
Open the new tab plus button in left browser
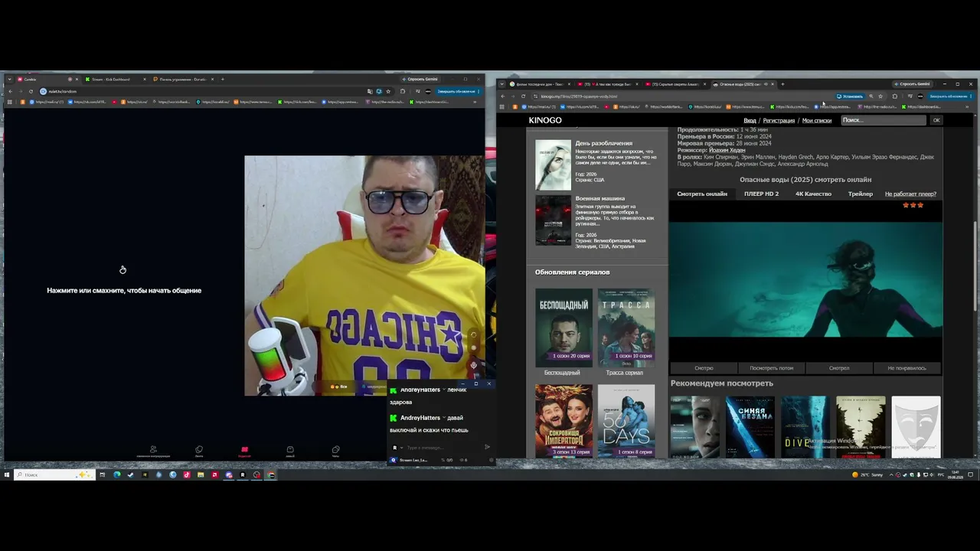pyautogui.click(x=223, y=79)
